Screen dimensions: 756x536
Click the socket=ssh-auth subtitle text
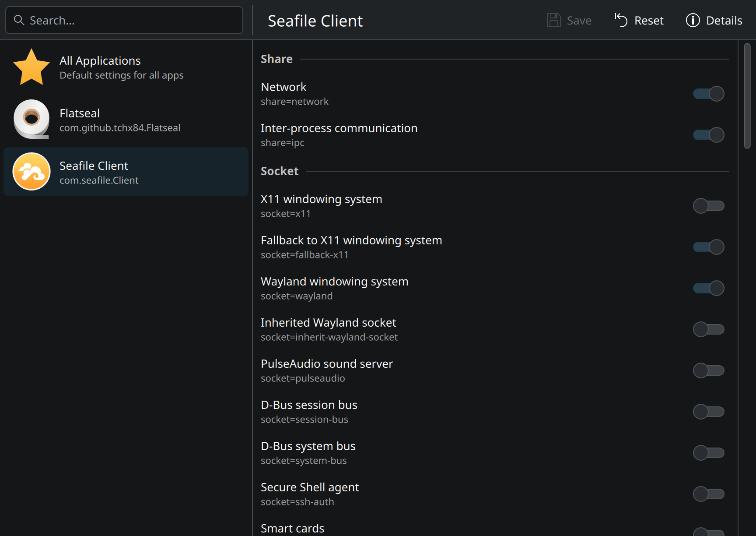[297, 502]
